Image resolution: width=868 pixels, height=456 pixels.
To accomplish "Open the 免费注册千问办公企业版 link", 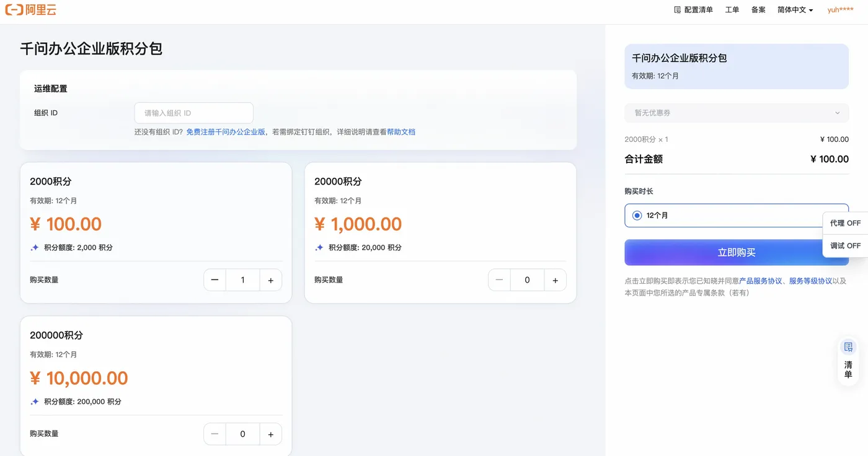I will point(226,132).
